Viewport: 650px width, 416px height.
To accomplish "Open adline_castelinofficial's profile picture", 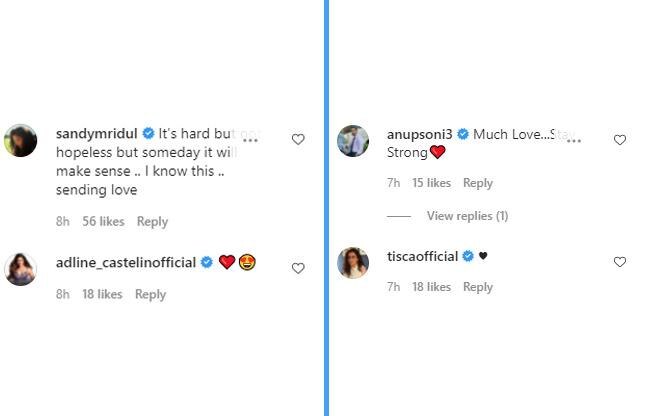I will click(21, 269).
